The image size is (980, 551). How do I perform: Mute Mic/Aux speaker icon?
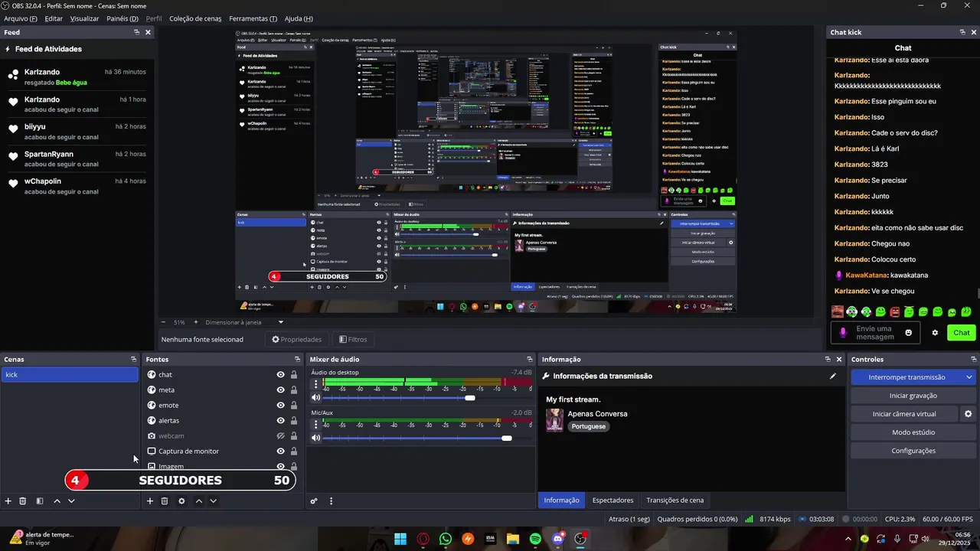pos(315,439)
